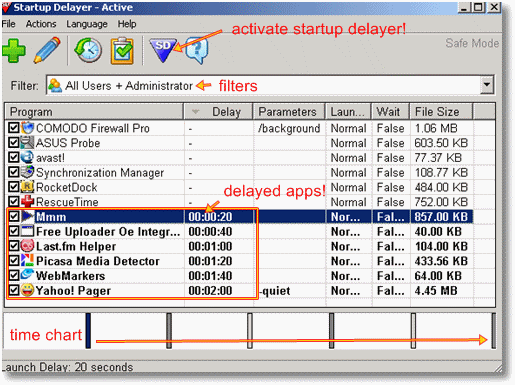The height and width of the screenshot is (385, 515).
Task: Click the Free Uploader window icon
Action: tap(27, 231)
